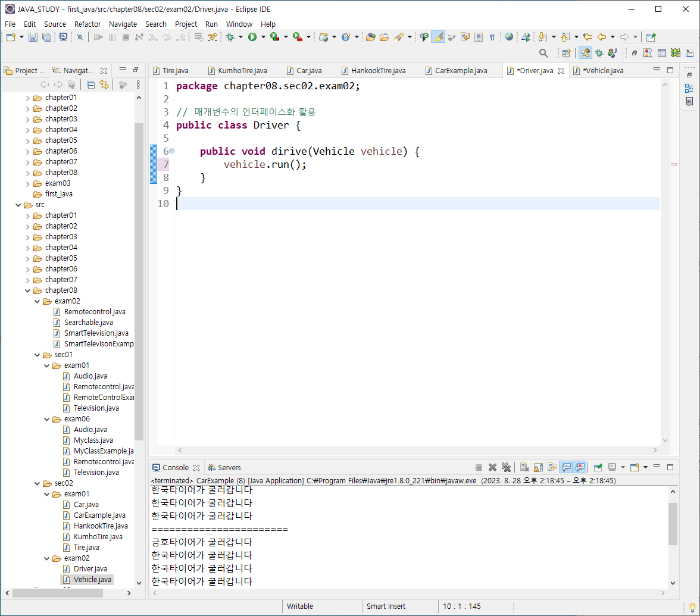
Task: Place cursor on editor line 10
Action: [x=417, y=204]
